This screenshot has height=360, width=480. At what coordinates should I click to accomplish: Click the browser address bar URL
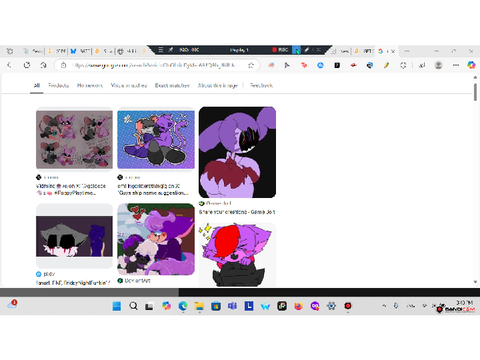coord(155,65)
